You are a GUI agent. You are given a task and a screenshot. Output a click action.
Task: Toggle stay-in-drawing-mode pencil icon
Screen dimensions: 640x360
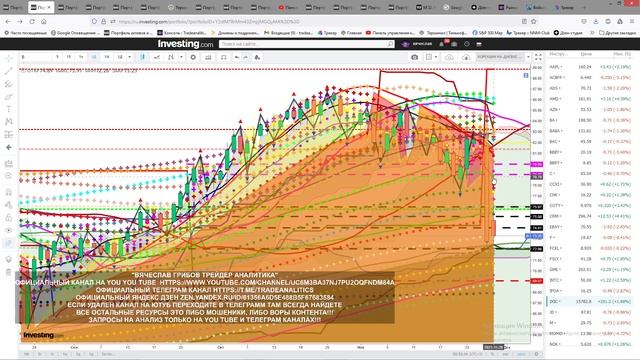[x=9, y=205]
